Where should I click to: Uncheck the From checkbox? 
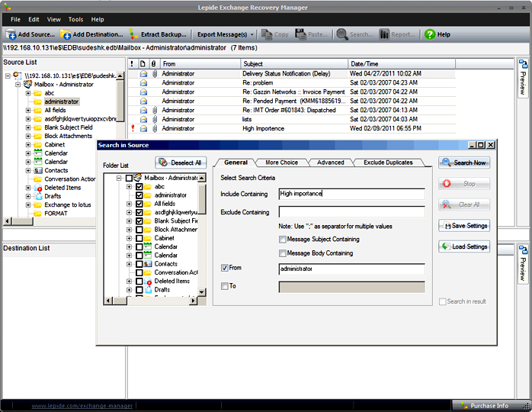(x=224, y=268)
